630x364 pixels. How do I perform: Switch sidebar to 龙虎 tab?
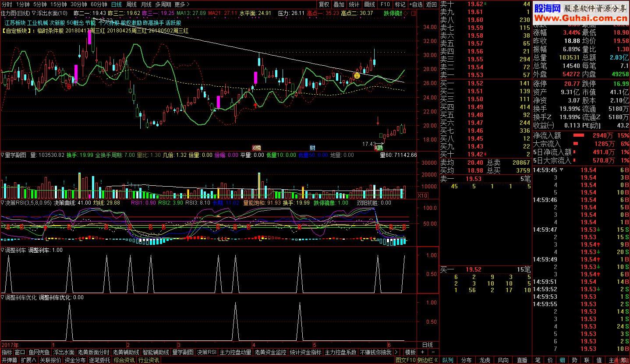[x=485, y=360]
